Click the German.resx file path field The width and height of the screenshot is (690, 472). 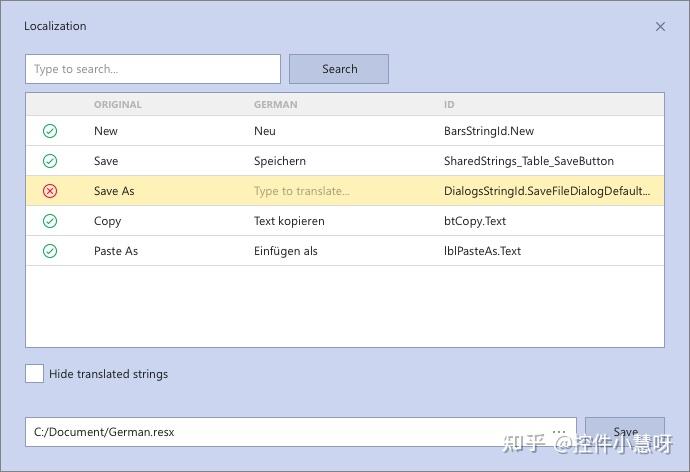[280, 432]
